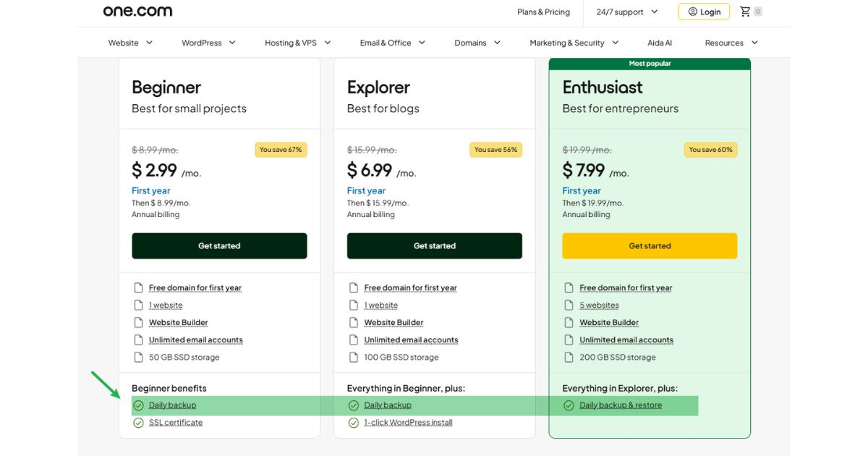
Task: Click page icon beside Beginner 'Unlimited email accounts'
Action: click(x=138, y=339)
